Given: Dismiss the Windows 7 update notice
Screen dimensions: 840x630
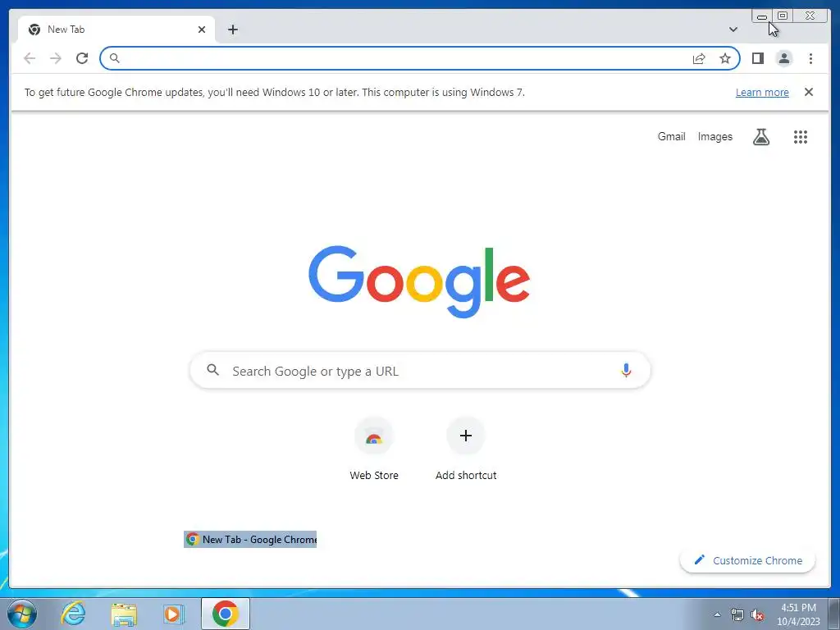Looking at the screenshot, I should click(809, 92).
